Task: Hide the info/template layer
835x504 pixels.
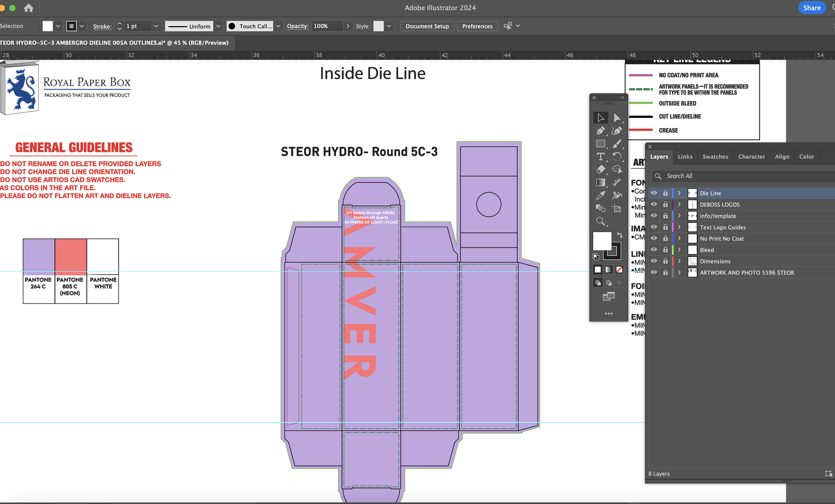Action: [654, 215]
